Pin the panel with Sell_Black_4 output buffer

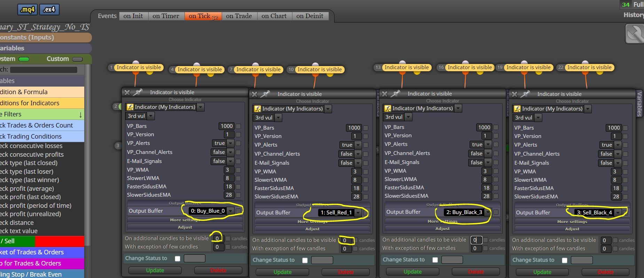[x=525, y=94]
